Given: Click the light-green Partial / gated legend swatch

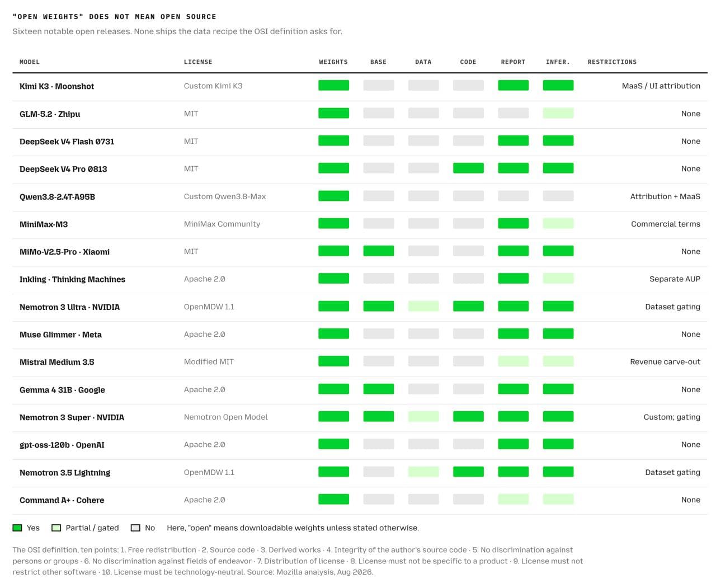Looking at the screenshot, I should click(x=56, y=528).
